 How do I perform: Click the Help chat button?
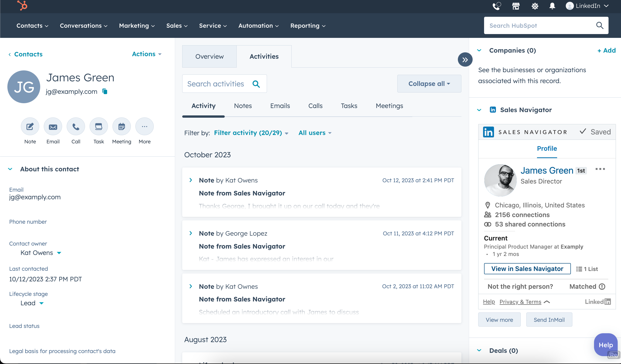tap(606, 345)
